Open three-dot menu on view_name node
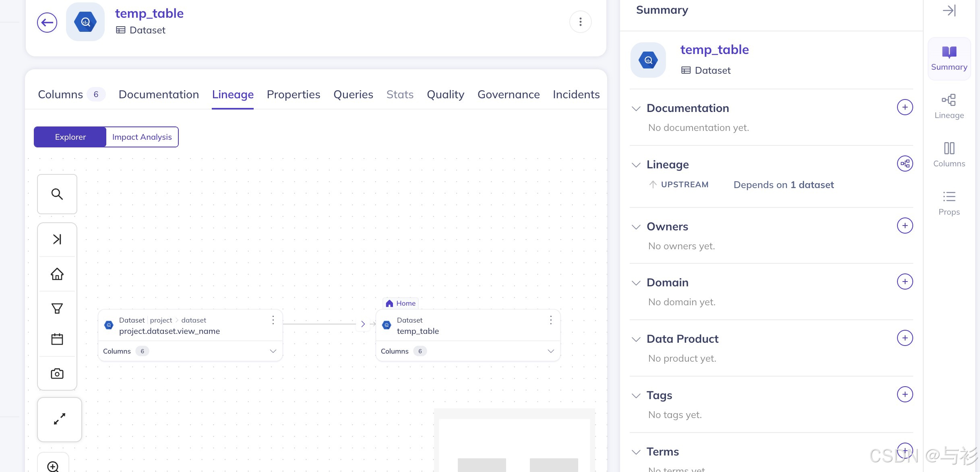The image size is (980, 472). [x=273, y=320]
